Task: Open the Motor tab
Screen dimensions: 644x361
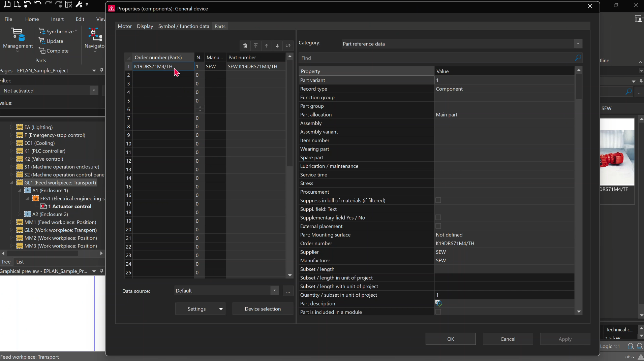Action: pos(125,26)
